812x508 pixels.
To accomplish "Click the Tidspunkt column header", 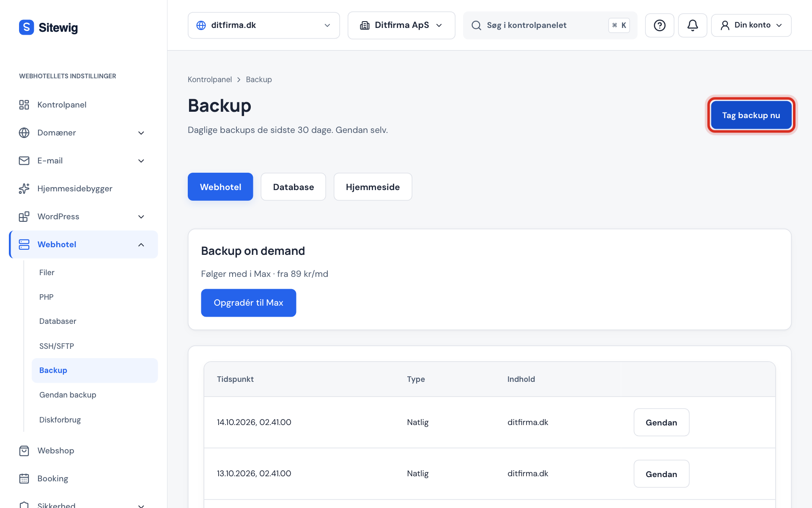I will click(235, 379).
